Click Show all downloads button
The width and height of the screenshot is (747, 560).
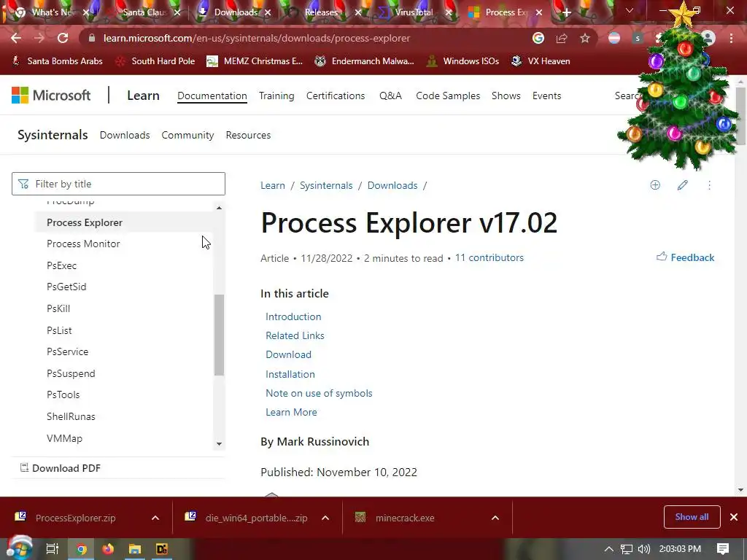[x=692, y=517]
